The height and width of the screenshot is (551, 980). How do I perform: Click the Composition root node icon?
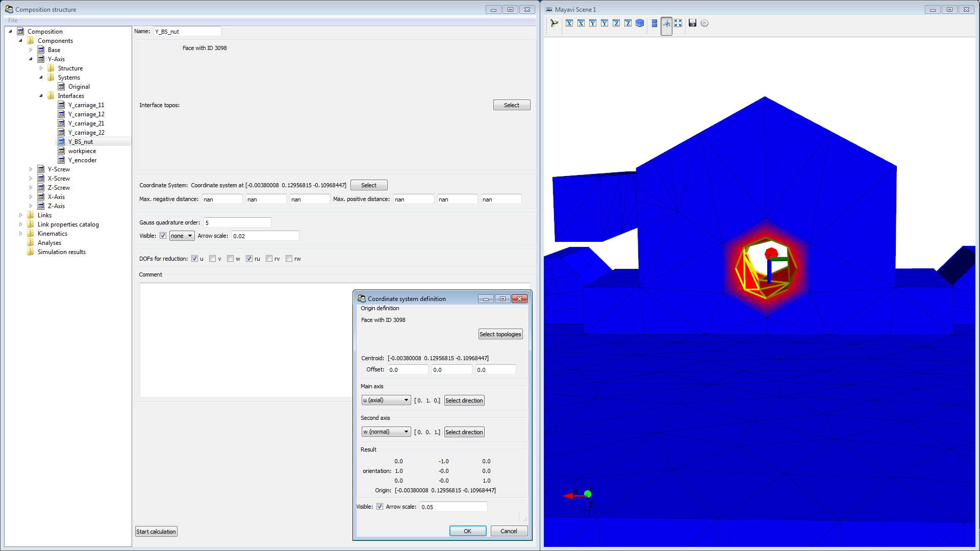20,31
